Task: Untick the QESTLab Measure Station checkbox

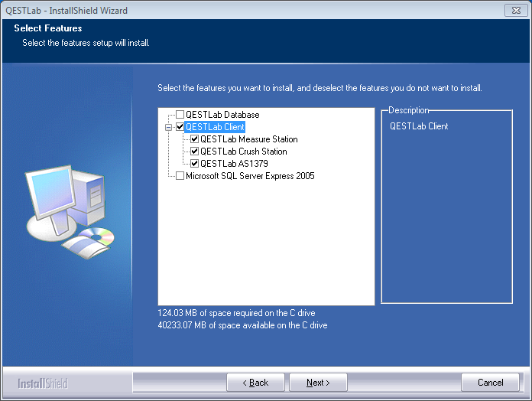Action: (x=194, y=139)
